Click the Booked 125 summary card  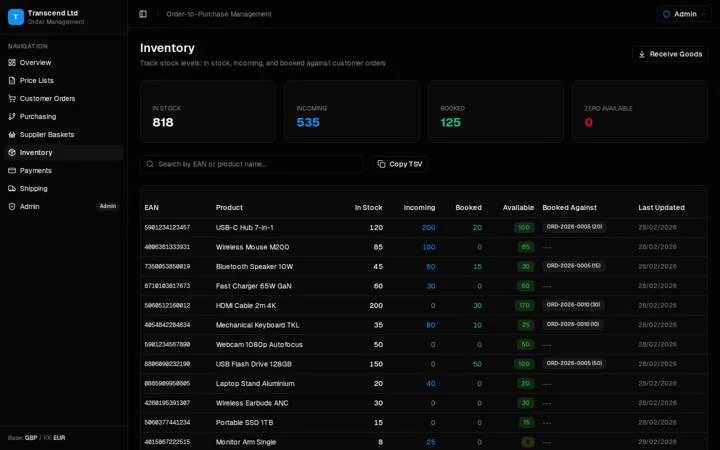click(496, 112)
